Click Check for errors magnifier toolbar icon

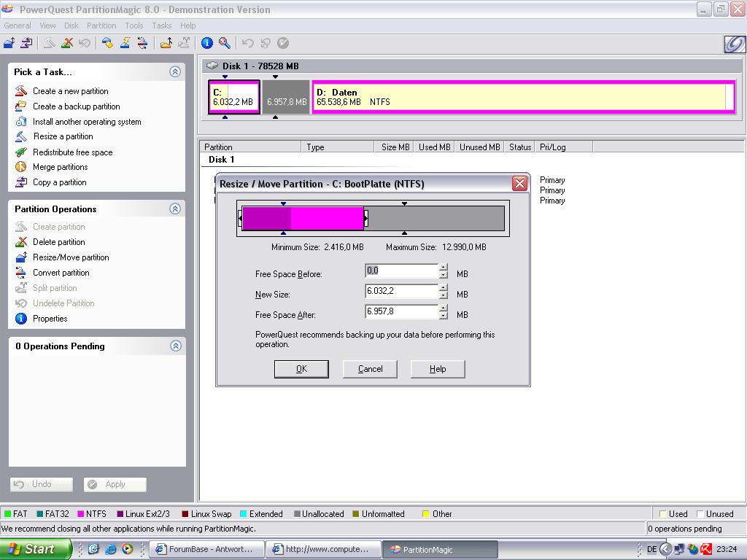(225, 43)
